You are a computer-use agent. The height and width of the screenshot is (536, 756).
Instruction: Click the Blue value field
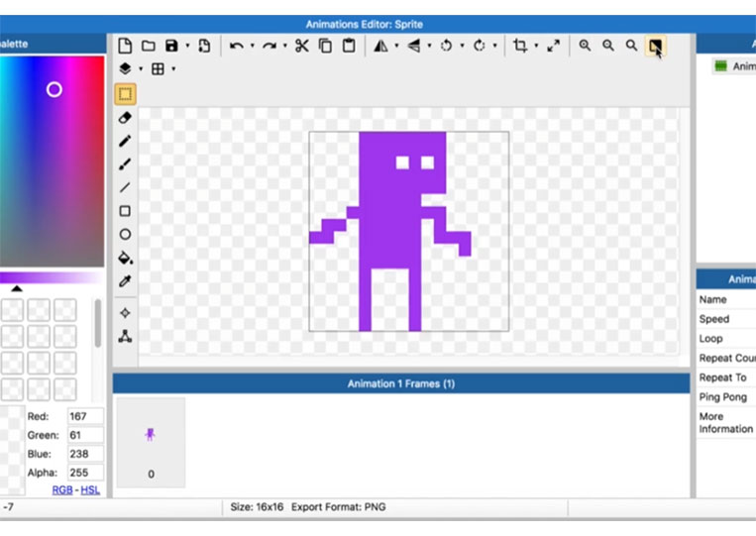pyautogui.click(x=85, y=454)
